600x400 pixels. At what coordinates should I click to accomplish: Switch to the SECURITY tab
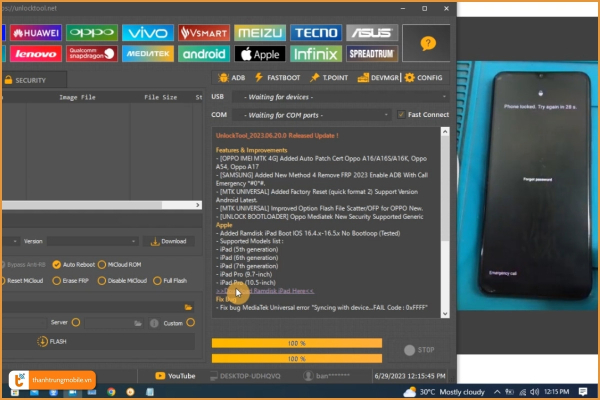pos(30,80)
